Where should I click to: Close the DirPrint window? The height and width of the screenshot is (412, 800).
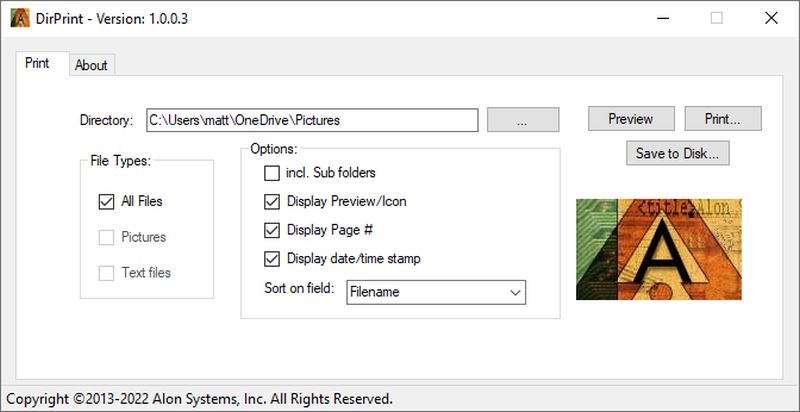point(771,18)
